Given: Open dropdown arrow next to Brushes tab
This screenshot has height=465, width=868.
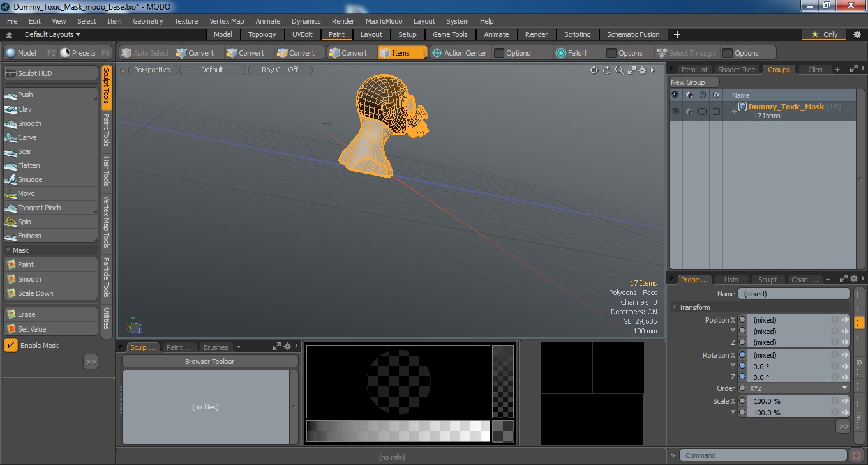Looking at the screenshot, I should [x=238, y=347].
